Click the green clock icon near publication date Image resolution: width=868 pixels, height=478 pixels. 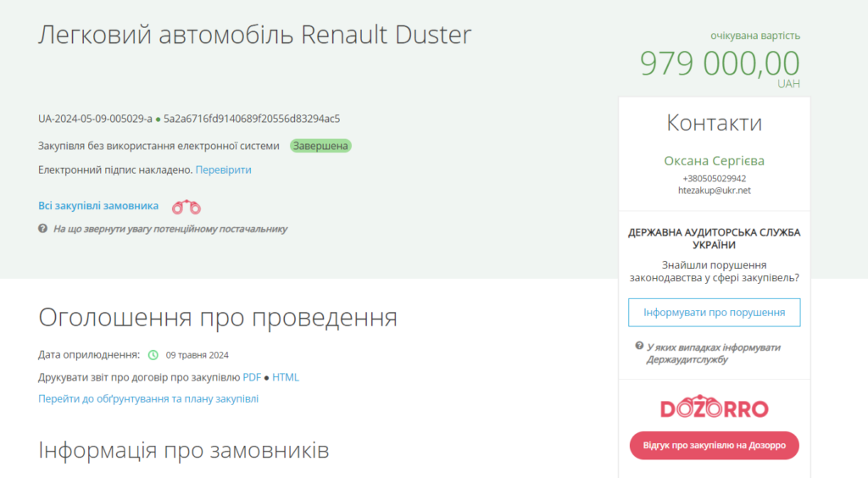[x=153, y=355]
